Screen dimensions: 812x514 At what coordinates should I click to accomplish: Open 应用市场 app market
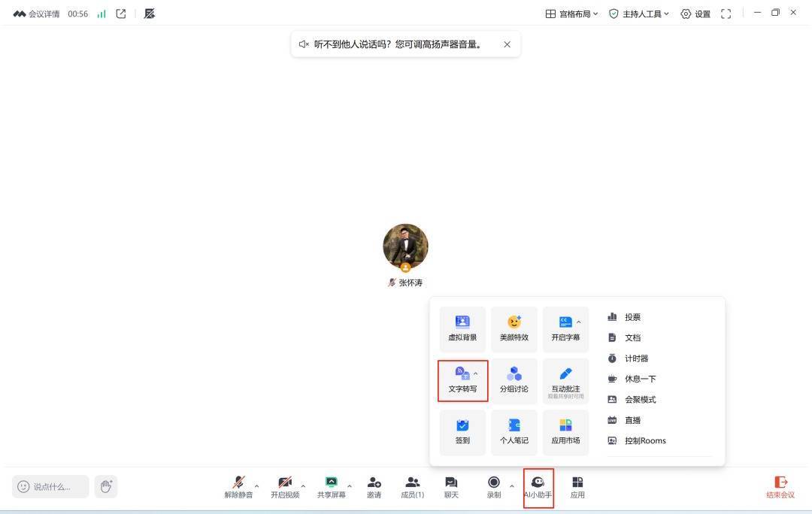[566, 432]
